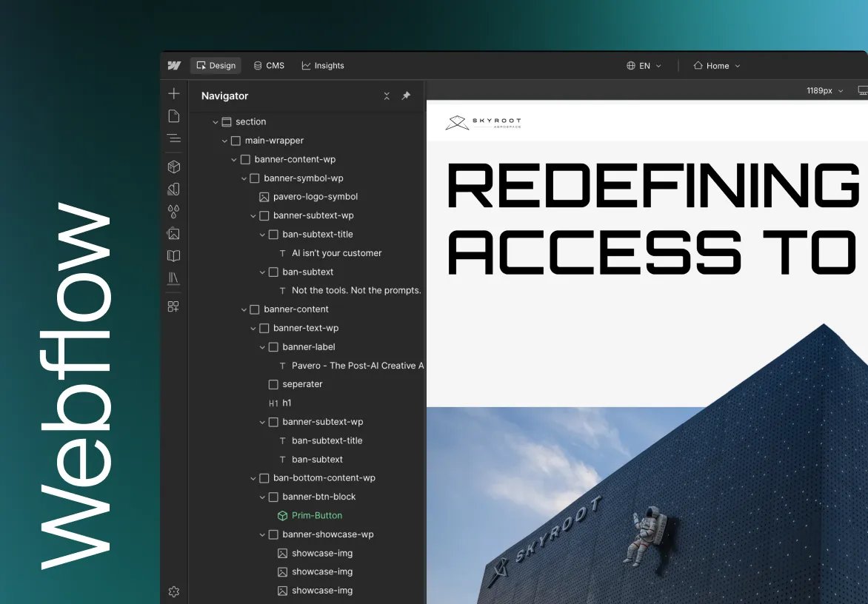Collapse the banner-symbol-wp node
Screen dimensions: 868x604
pyautogui.click(x=244, y=178)
